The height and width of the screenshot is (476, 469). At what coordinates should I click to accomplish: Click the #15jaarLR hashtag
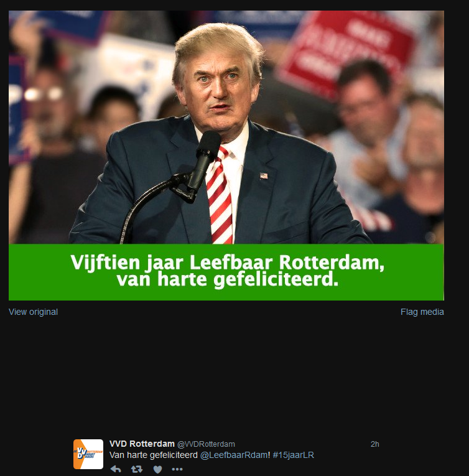(x=293, y=455)
